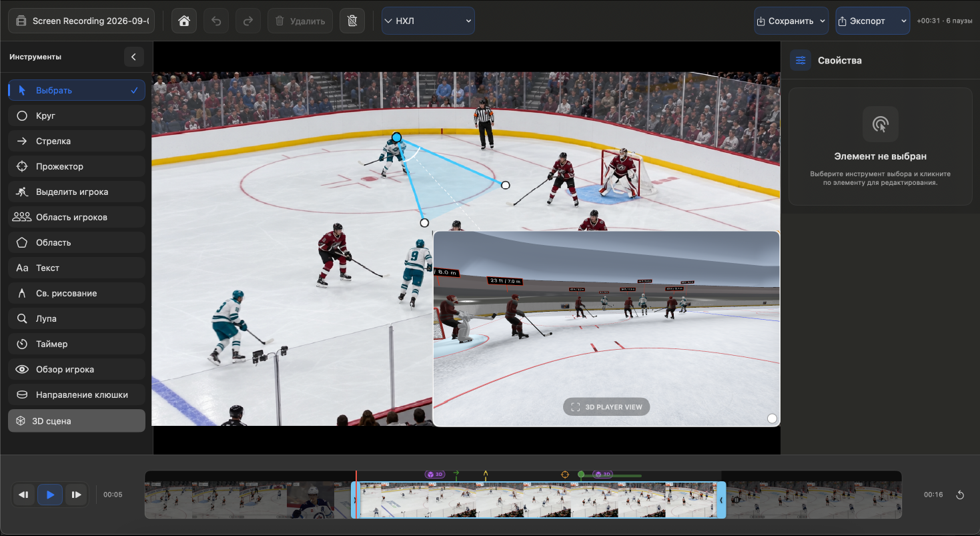
Task: Click the blue apex handle of the vision cone
Action: 396,138
